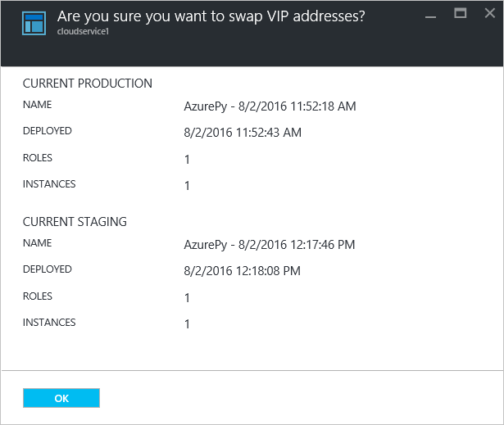Screen dimensions: 504x425
Task: Click the production DEPLOYED label
Action: tap(47, 131)
